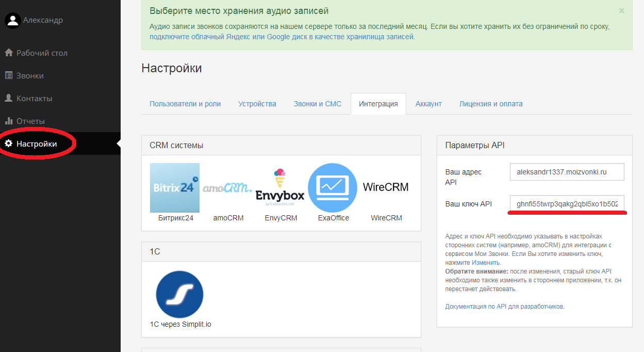Switch to the Аккаунт tab
Screen dimensions: 644x352
[x=428, y=104]
